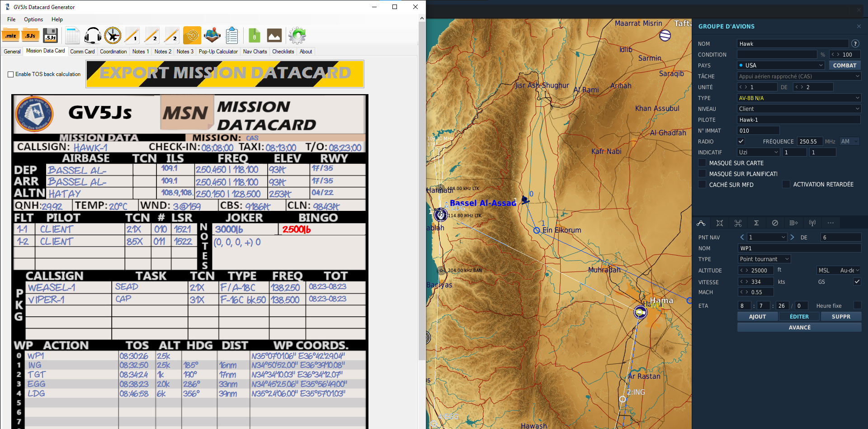The width and height of the screenshot is (868, 429).
Task: Tick the MASQUÉ SUR CARTE checkbox
Action: [x=702, y=163]
